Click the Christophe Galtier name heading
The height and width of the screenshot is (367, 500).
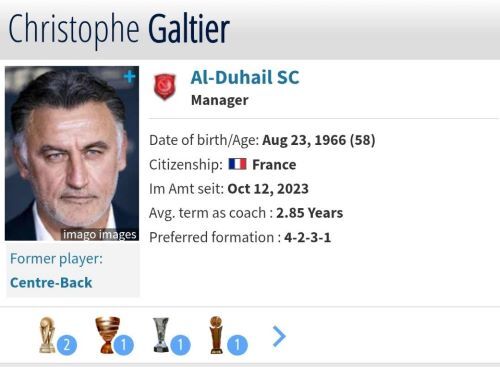click(x=119, y=29)
